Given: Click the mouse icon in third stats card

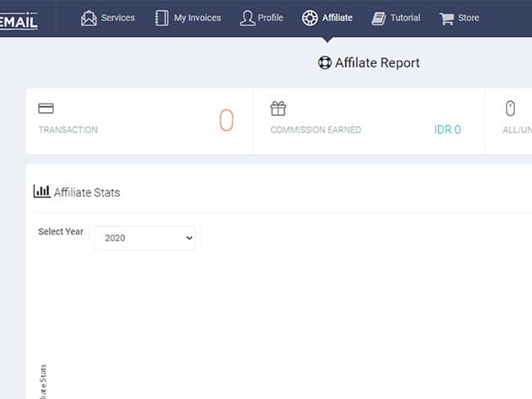Looking at the screenshot, I should pos(510,109).
